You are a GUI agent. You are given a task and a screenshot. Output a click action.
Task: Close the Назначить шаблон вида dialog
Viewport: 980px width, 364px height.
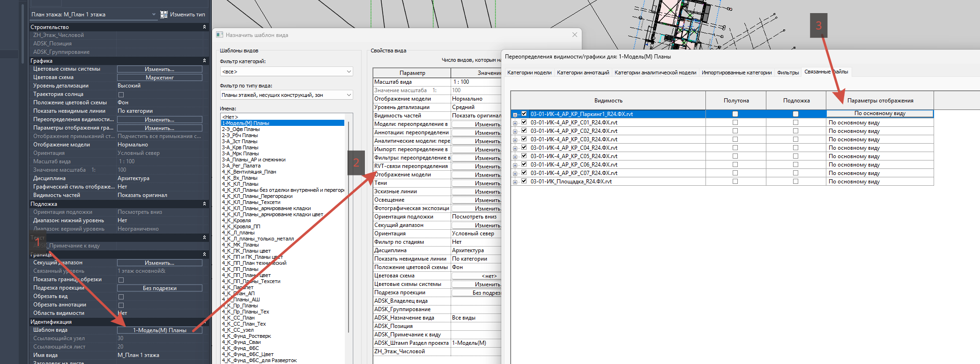(x=575, y=35)
